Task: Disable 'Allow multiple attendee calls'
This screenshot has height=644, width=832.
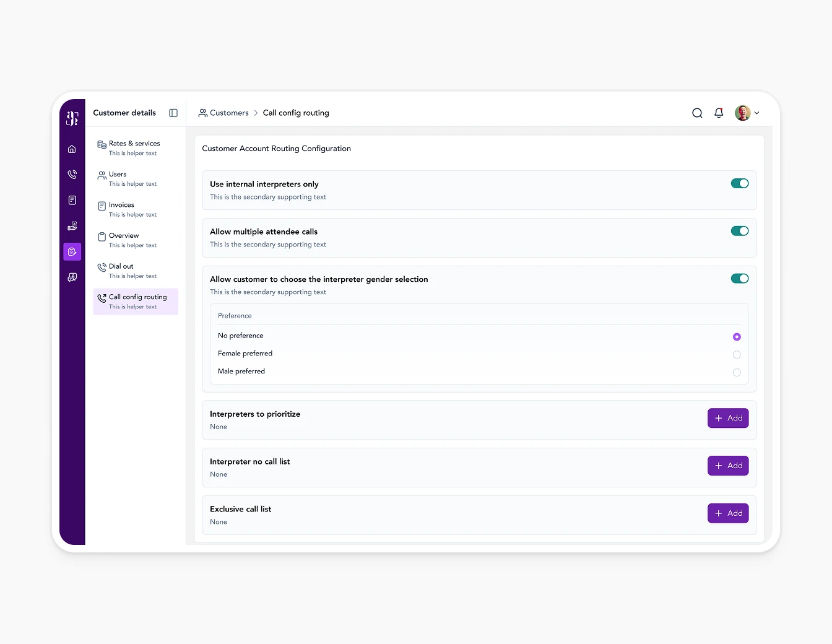Action: pyautogui.click(x=740, y=230)
